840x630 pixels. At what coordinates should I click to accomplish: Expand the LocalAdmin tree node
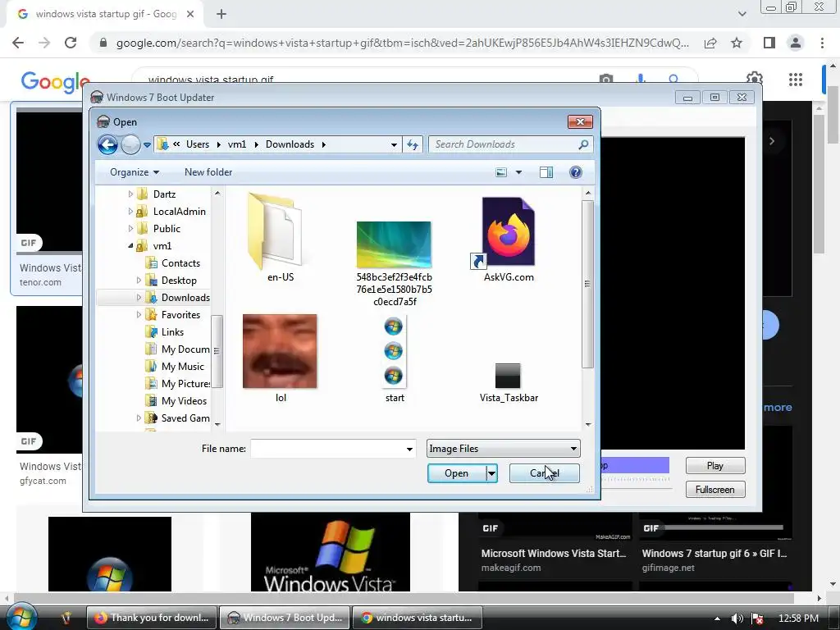click(x=130, y=212)
